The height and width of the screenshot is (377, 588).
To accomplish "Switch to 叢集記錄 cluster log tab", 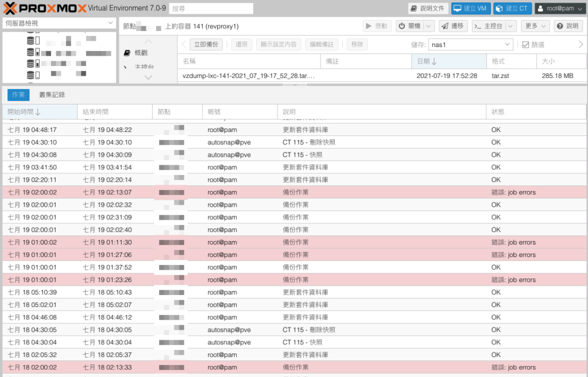I will coord(52,95).
